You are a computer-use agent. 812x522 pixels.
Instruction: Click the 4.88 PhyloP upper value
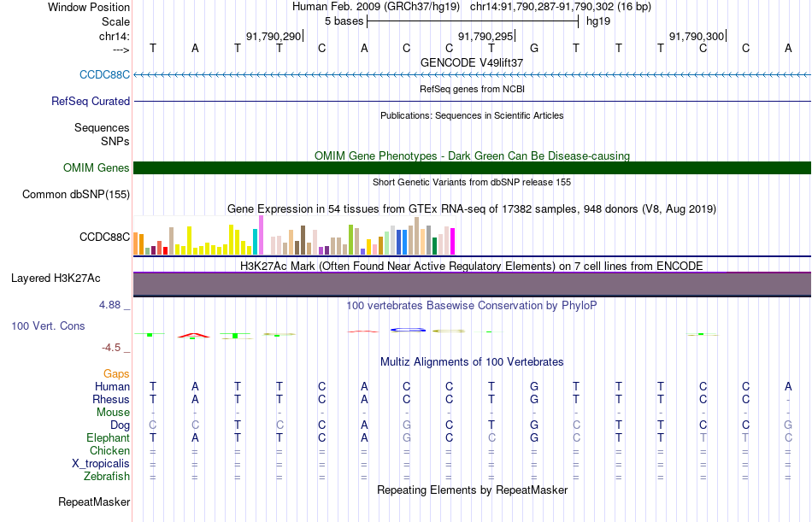tap(109, 304)
